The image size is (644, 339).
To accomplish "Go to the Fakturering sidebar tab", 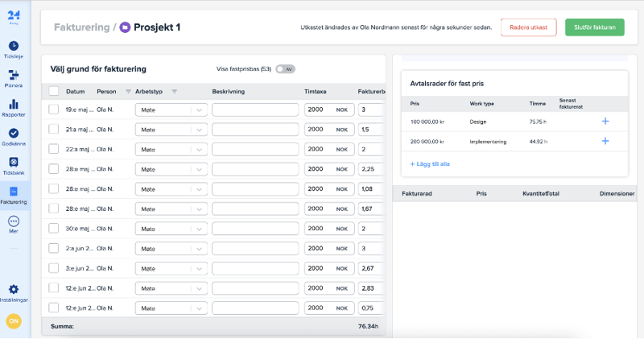I will click(14, 196).
